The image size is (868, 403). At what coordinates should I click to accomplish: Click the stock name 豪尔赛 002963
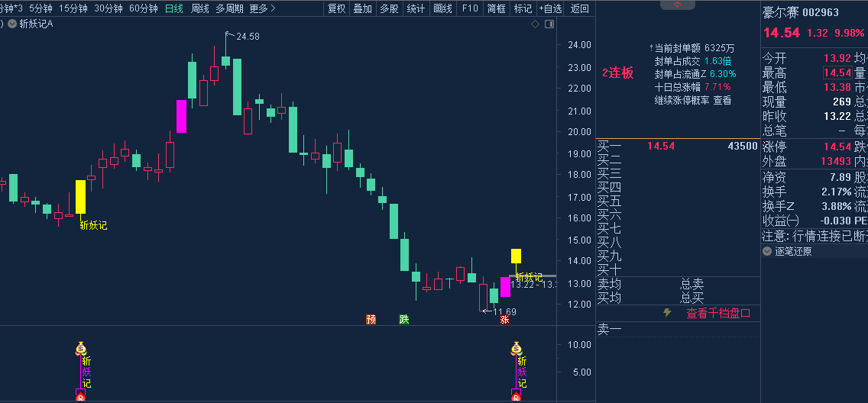tap(801, 13)
